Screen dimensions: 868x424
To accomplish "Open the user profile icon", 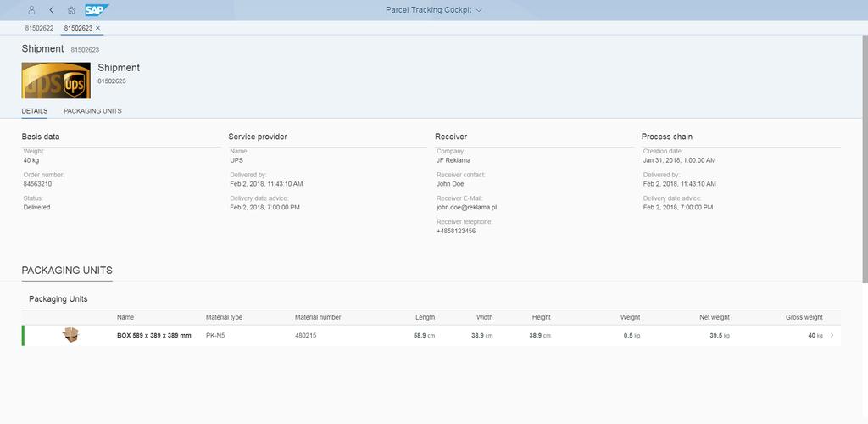I will [31, 10].
